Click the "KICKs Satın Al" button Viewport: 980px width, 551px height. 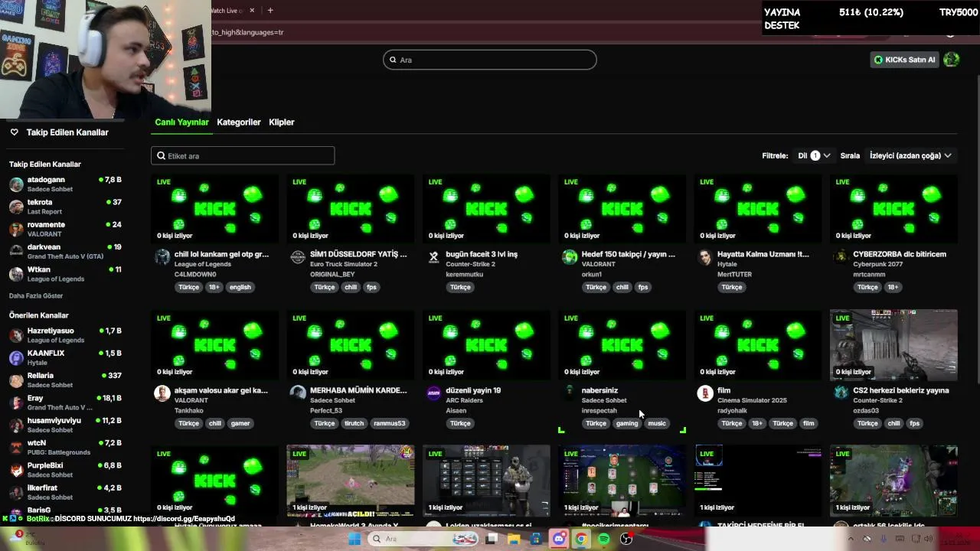point(904,60)
